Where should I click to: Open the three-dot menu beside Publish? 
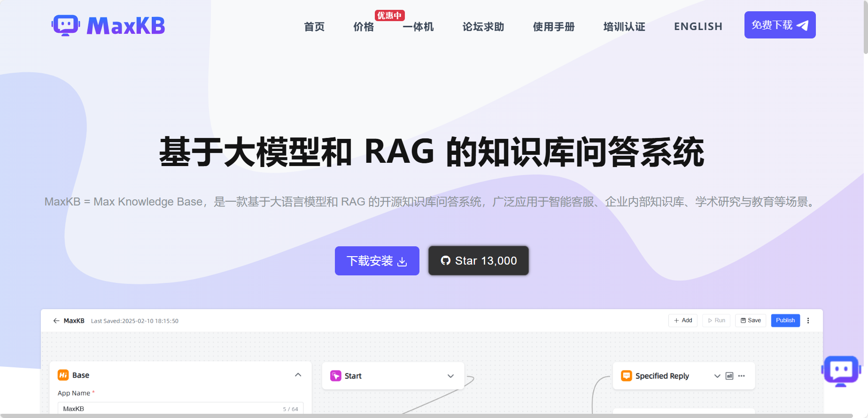point(808,320)
